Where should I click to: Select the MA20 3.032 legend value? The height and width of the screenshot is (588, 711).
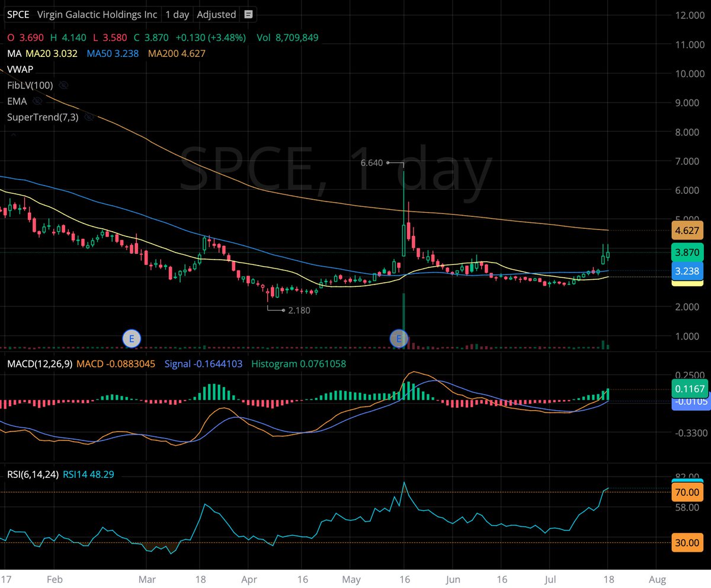(x=52, y=53)
